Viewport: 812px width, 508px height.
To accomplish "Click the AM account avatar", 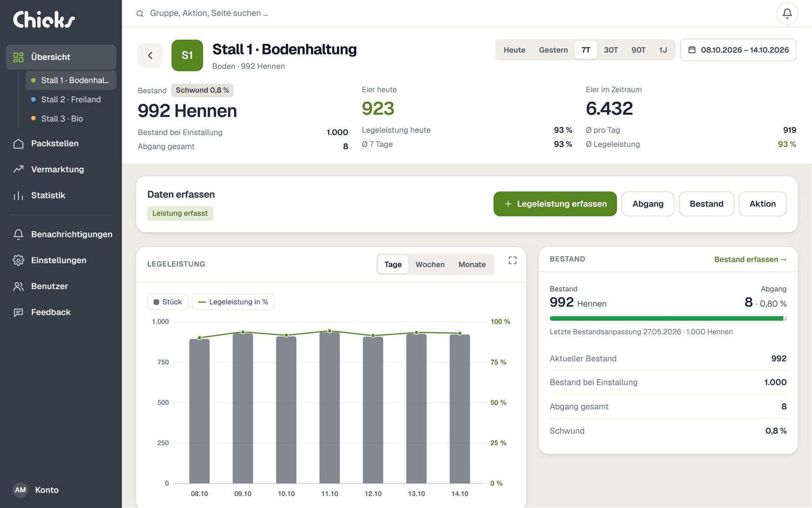I will click(20, 490).
